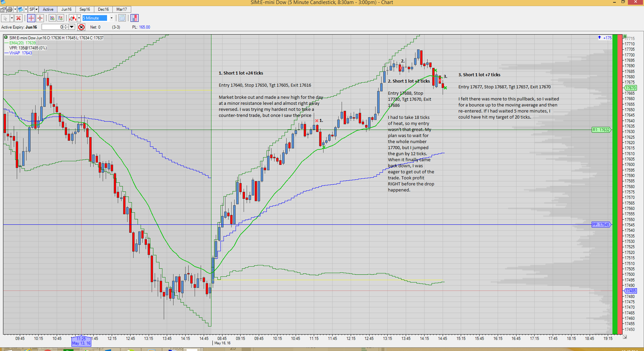The width and height of the screenshot is (644, 351).
Task: Click the green vertical buy bar
Action: (x=615, y=184)
